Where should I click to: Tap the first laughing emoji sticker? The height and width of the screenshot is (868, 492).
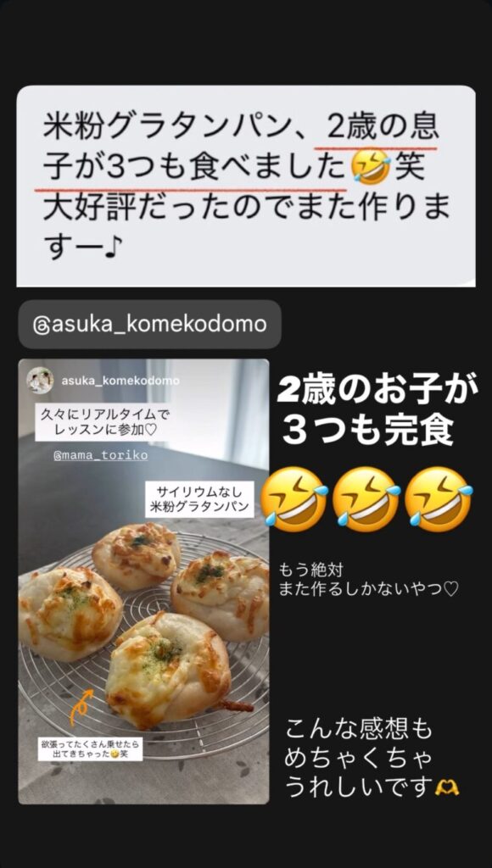tap(294, 499)
